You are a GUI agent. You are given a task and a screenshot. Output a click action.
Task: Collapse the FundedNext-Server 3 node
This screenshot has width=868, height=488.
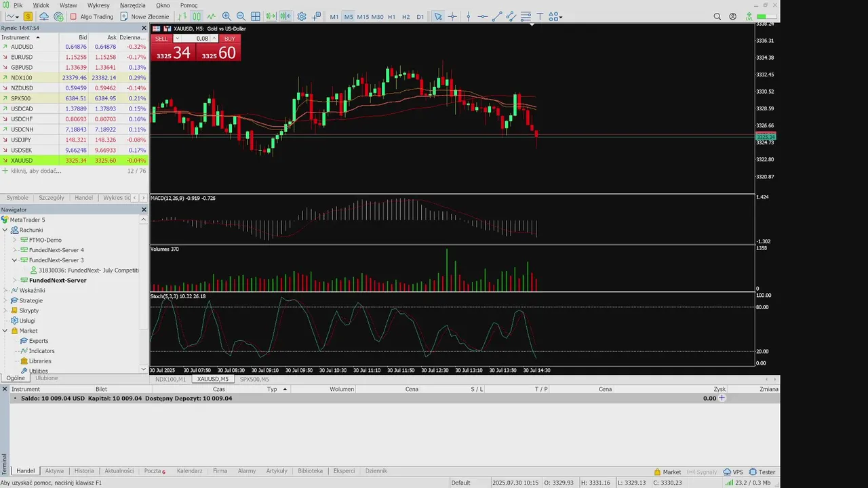coord(15,260)
